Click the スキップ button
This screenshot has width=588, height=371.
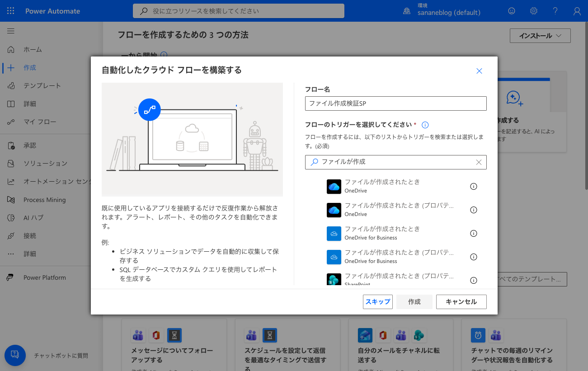click(378, 302)
